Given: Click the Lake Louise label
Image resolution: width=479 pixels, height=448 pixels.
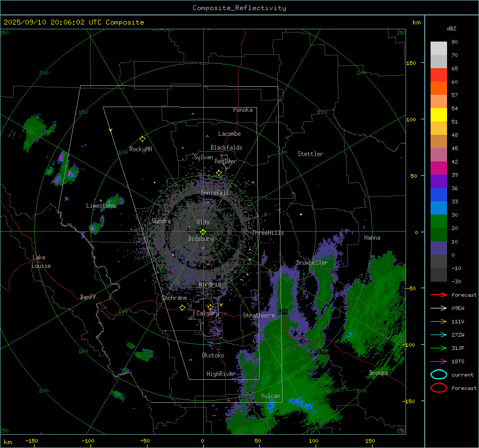Looking at the screenshot, I should coord(41,262).
